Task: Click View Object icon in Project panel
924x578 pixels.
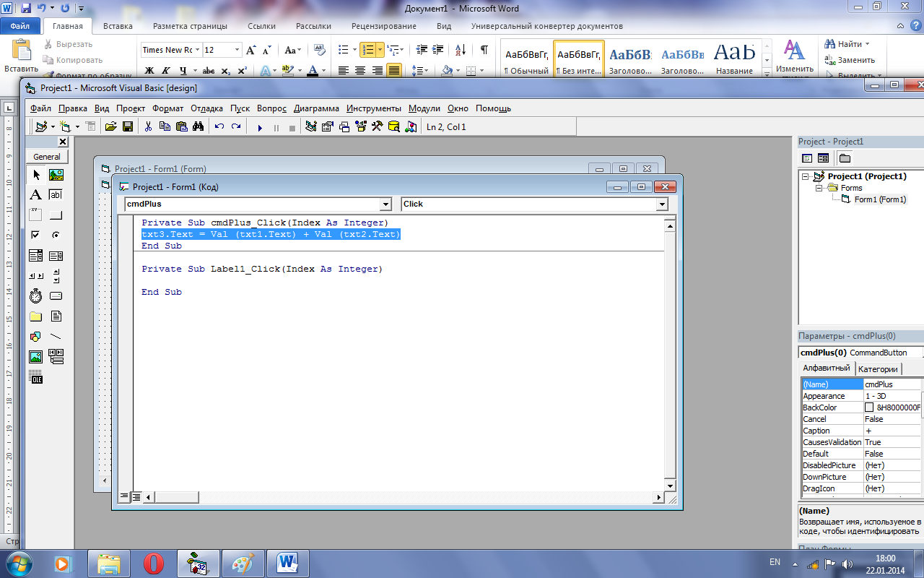Action: [823, 158]
